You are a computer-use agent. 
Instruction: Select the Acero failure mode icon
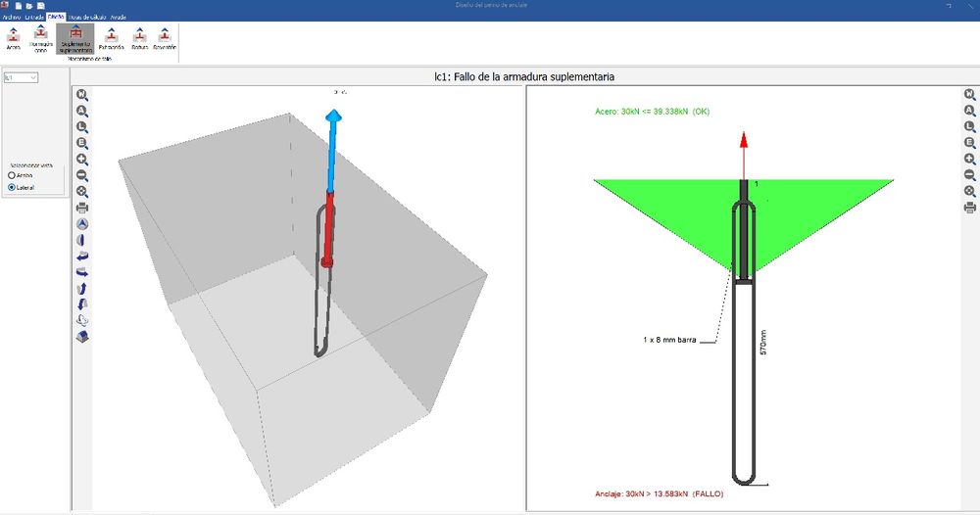tap(13, 38)
